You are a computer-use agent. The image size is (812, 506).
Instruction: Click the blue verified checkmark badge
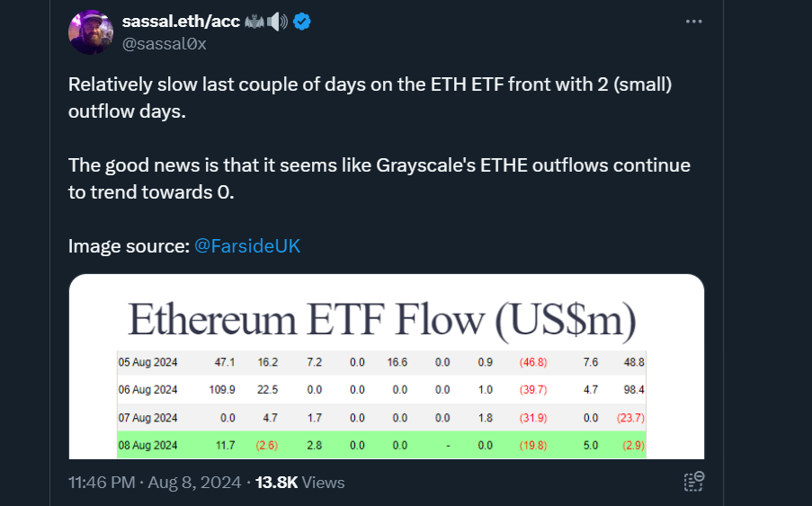pyautogui.click(x=302, y=22)
